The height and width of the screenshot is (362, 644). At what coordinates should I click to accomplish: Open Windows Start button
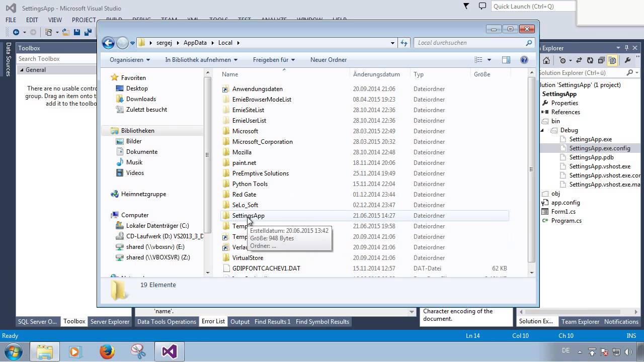pyautogui.click(x=13, y=351)
